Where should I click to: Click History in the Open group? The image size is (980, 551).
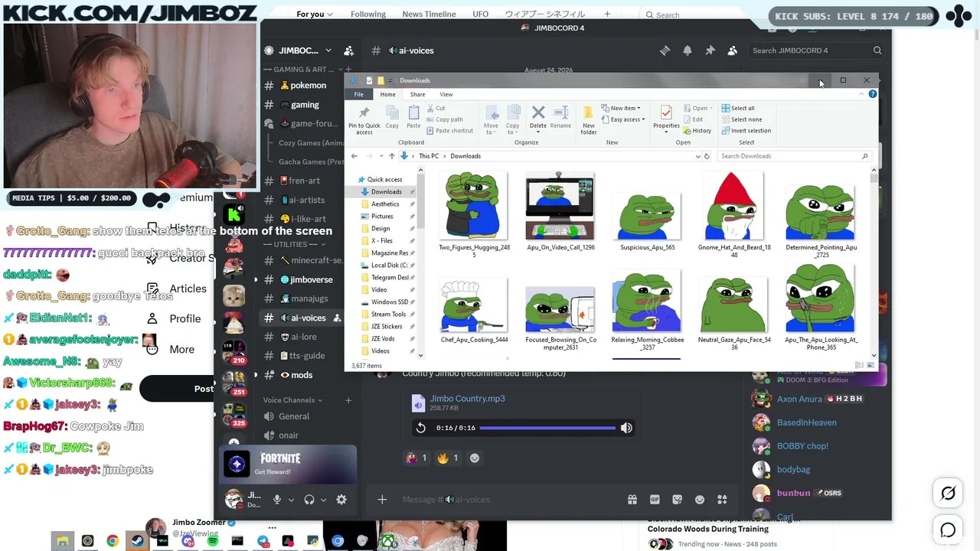[697, 131]
